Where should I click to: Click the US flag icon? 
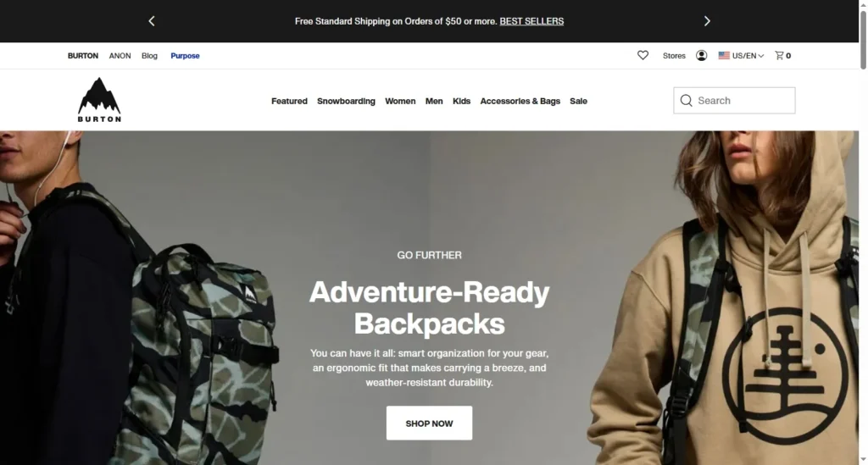pos(724,55)
